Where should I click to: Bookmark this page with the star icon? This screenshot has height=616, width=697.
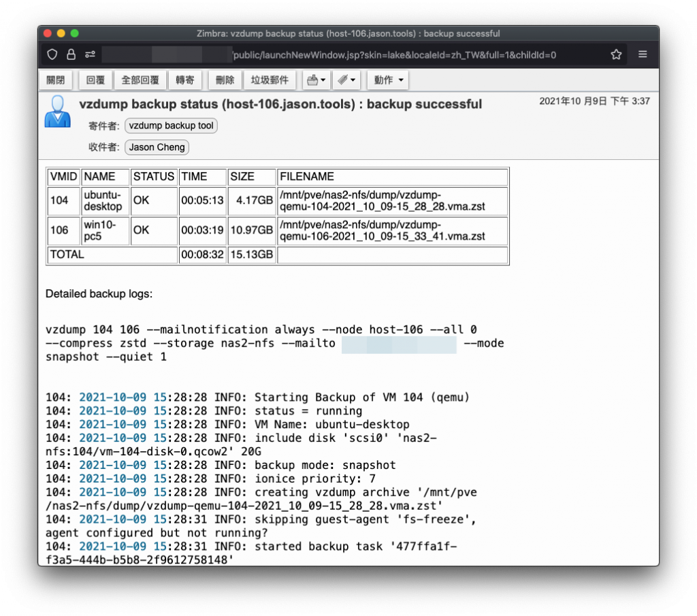point(615,54)
